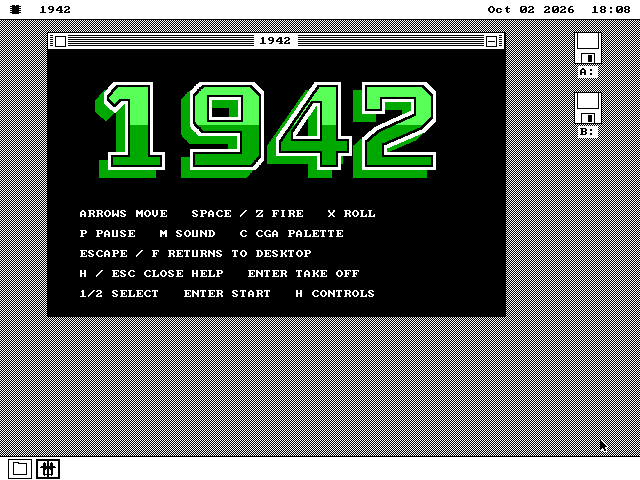The height and width of the screenshot is (480, 640).
Task: Click the 1/2 SELECT text
Action: (x=119, y=293)
